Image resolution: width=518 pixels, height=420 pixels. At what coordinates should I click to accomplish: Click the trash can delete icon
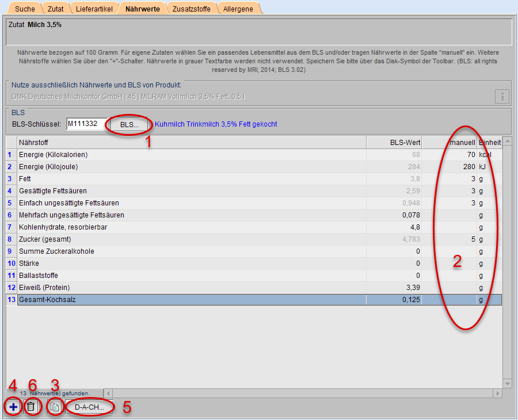click(x=32, y=407)
